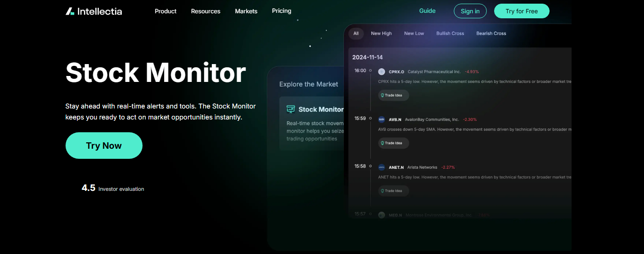
Task: Click the Intellectia logo
Action: point(94,11)
